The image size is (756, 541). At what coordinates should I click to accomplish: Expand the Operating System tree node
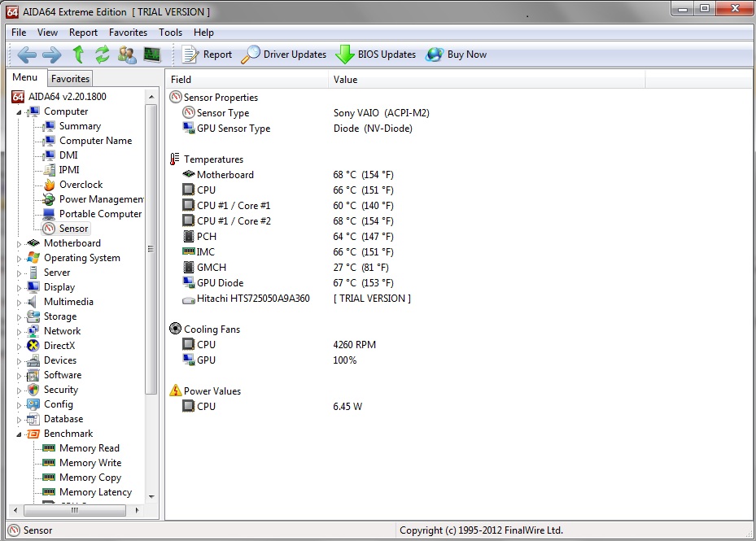19,259
